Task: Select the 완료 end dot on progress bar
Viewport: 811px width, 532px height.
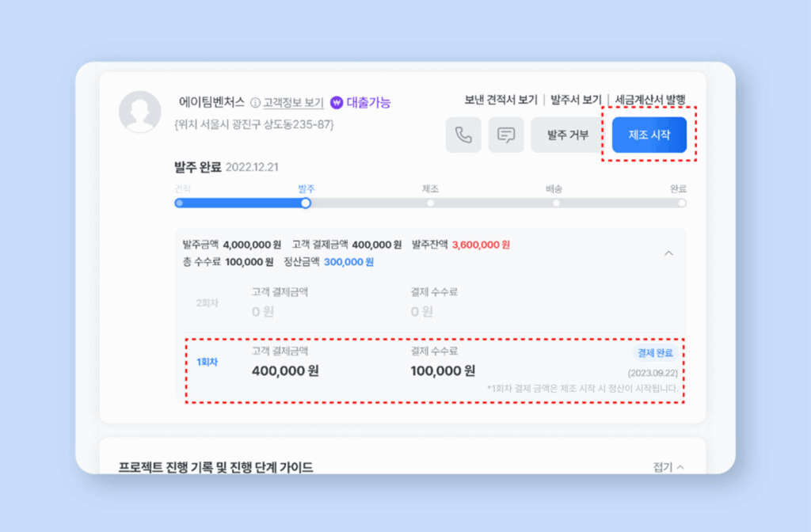Action: point(681,203)
